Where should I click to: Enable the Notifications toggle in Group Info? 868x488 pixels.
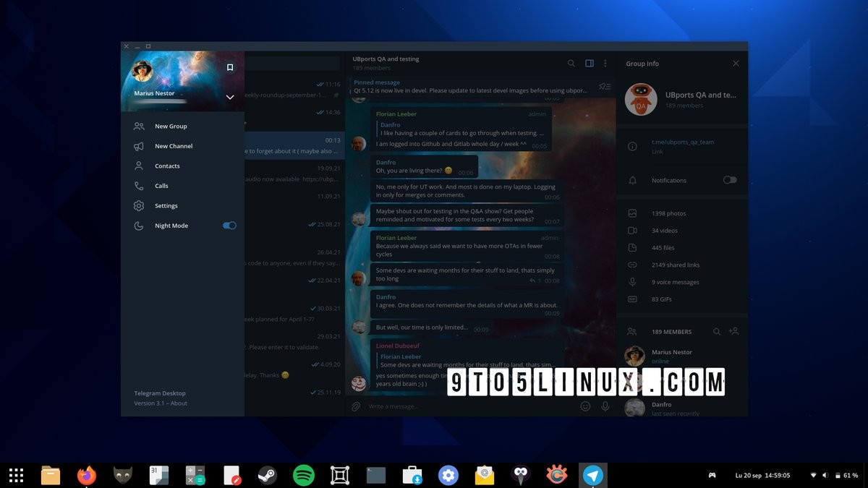pos(730,180)
